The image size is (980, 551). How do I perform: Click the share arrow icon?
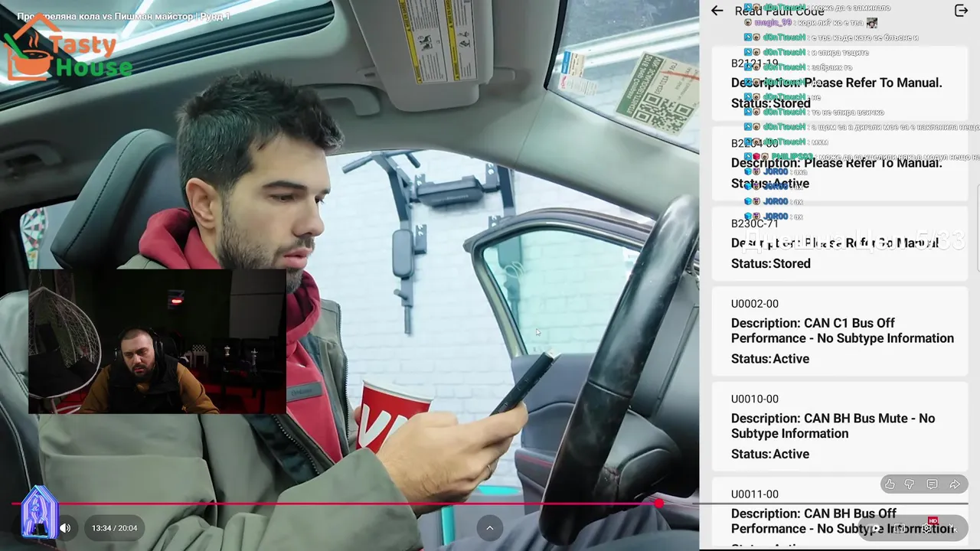[x=955, y=484]
